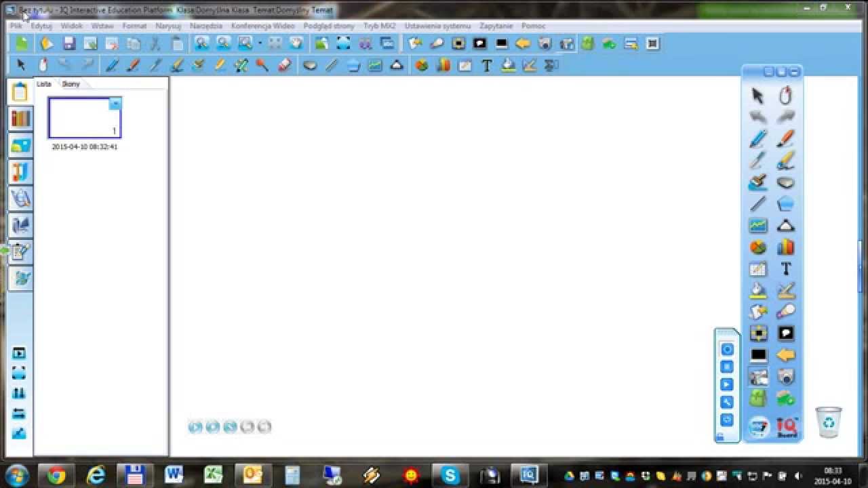Screen dimensions: 868x488
Task: Open the Narzędzia menu
Action: pos(206,26)
